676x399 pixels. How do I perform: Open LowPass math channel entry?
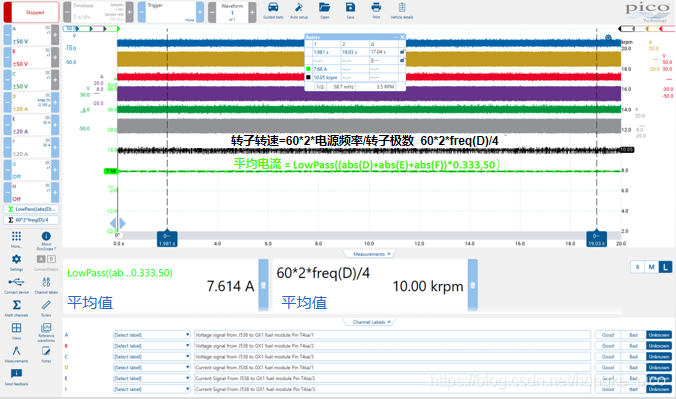pyautogui.click(x=31, y=209)
